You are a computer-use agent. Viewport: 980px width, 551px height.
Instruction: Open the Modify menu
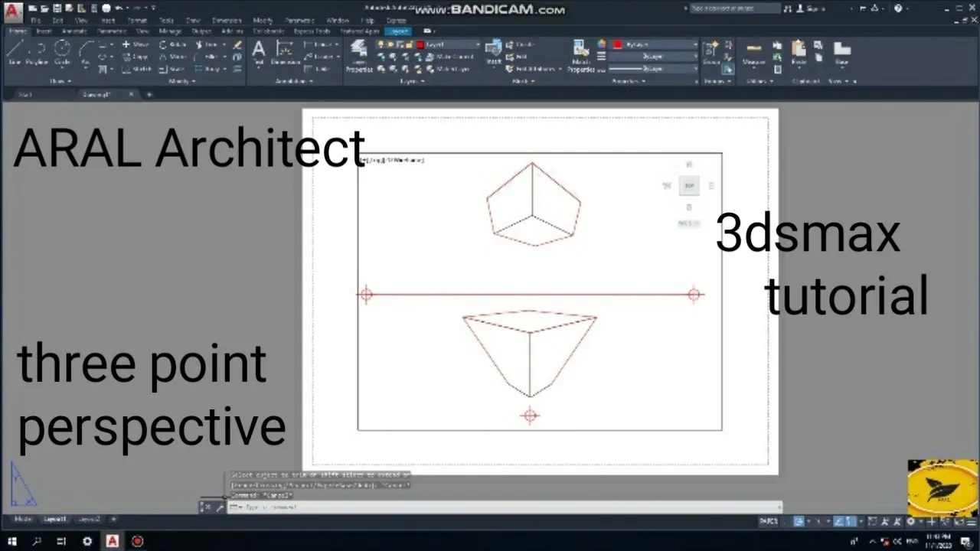[x=263, y=21]
